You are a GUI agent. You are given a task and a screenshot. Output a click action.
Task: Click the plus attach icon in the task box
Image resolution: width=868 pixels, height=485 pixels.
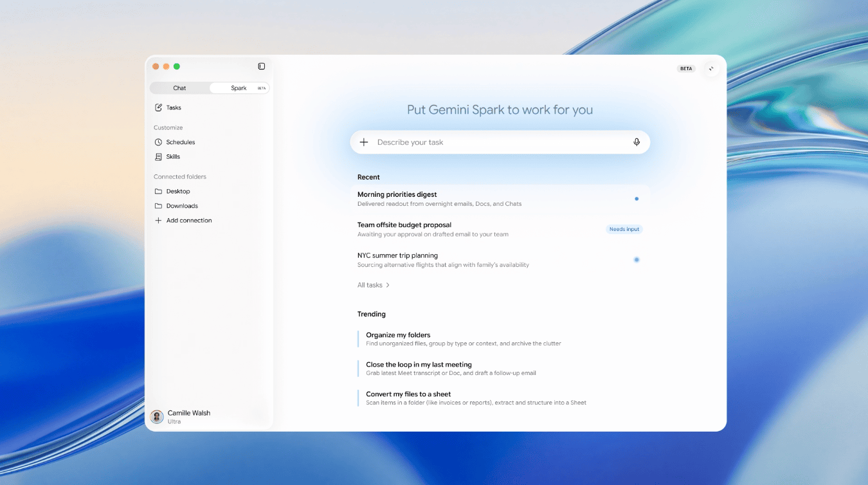pos(364,142)
